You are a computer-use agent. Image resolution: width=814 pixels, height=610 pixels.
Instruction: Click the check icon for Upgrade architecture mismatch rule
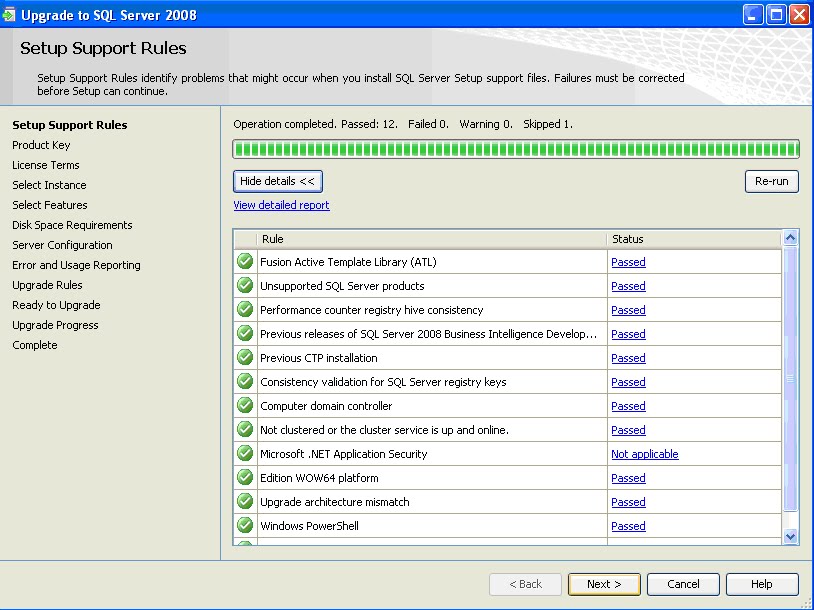click(x=245, y=502)
